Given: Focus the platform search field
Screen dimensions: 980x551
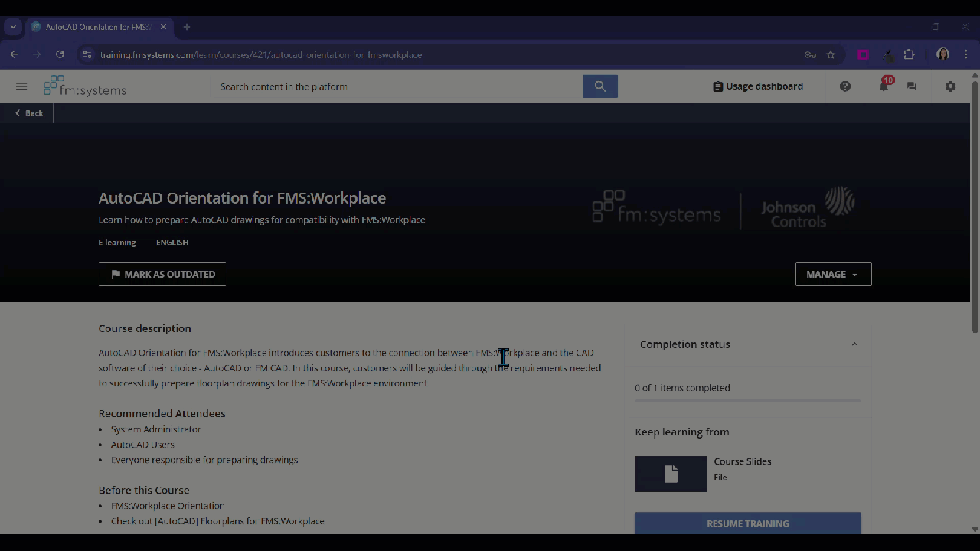Looking at the screenshot, I should click(397, 86).
